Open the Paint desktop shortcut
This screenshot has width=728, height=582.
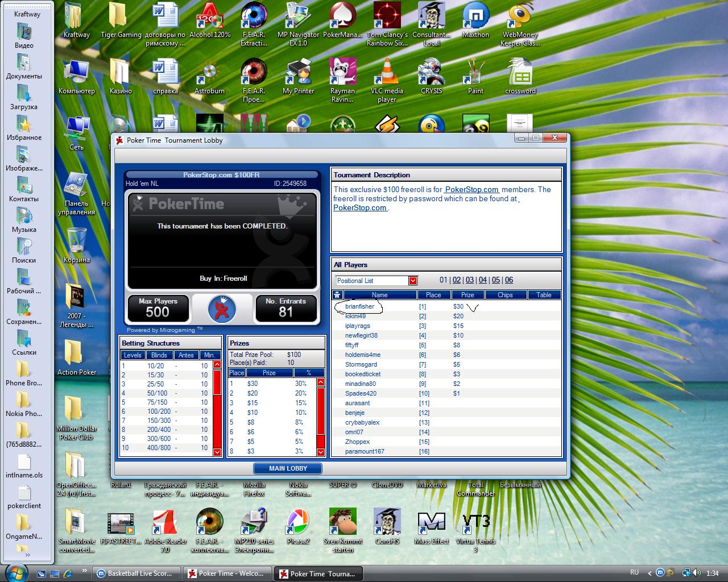click(475, 74)
